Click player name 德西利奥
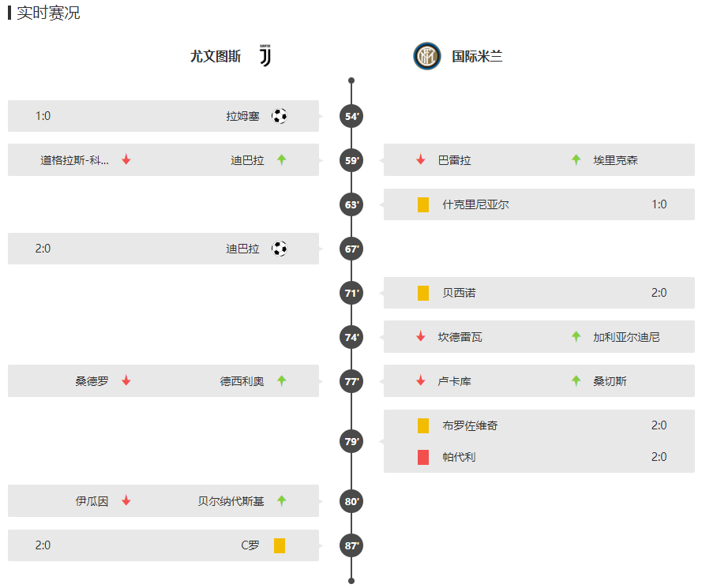The image size is (702, 588). click(x=242, y=381)
